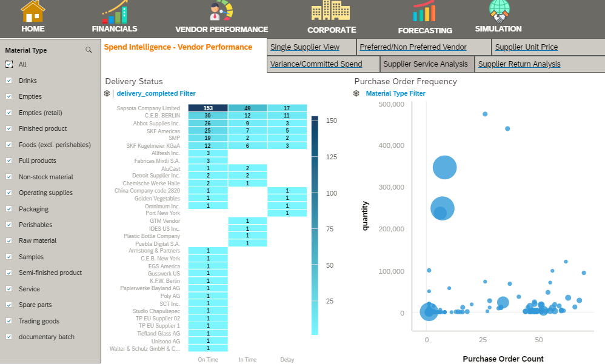Image resolution: width=605 pixels, height=364 pixels.
Task: Toggle the All material types checkbox
Action: point(8,64)
